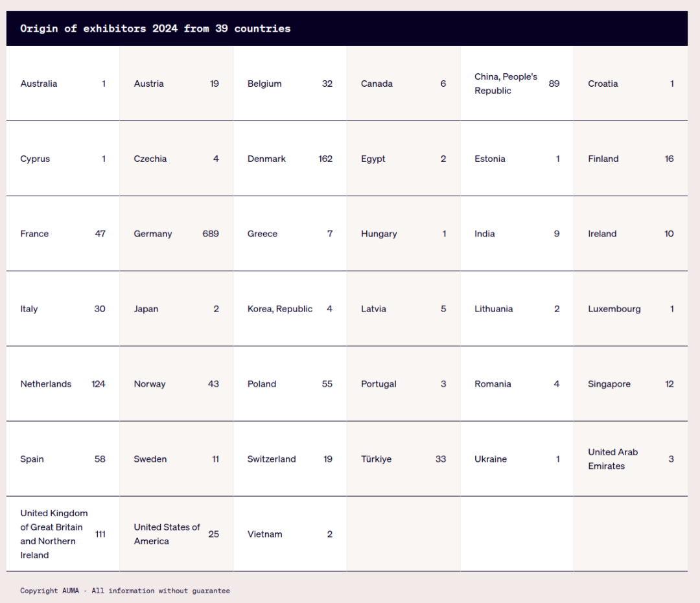Image resolution: width=700 pixels, height=603 pixels.
Task: Click the Denmark exhibitor cell
Action: click(x=289, y=159)
